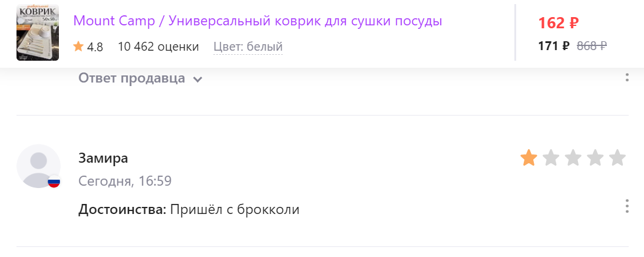The height and width of the screenshot is (257, 644).
Task: Open the Mount Camp product thumbnail image
Action: pos(37,32)
